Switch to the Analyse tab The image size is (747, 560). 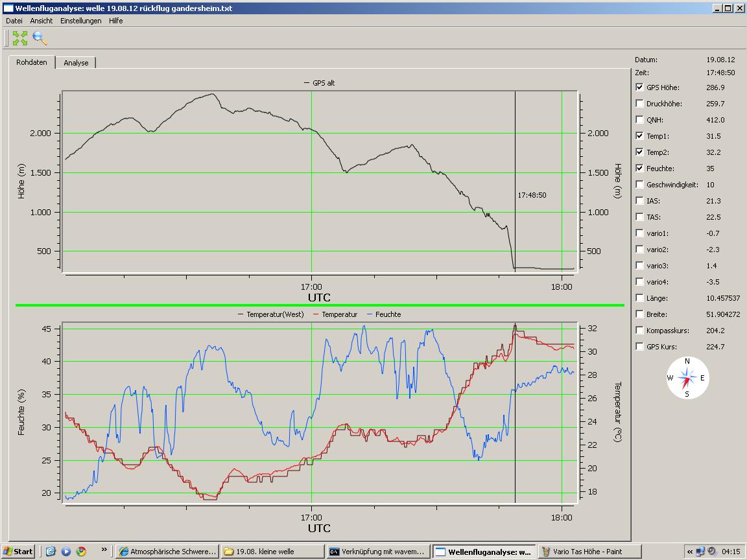point(76,63)
